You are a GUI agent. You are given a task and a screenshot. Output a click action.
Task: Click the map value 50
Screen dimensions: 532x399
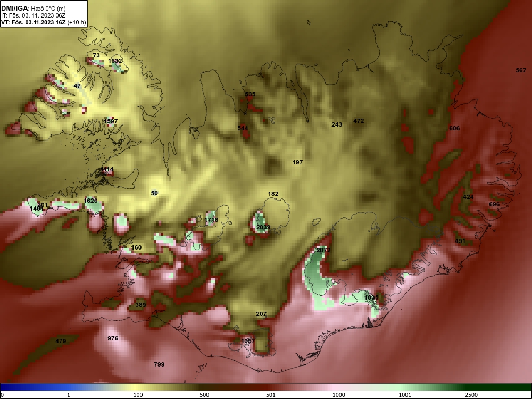(x=154, y=193)
